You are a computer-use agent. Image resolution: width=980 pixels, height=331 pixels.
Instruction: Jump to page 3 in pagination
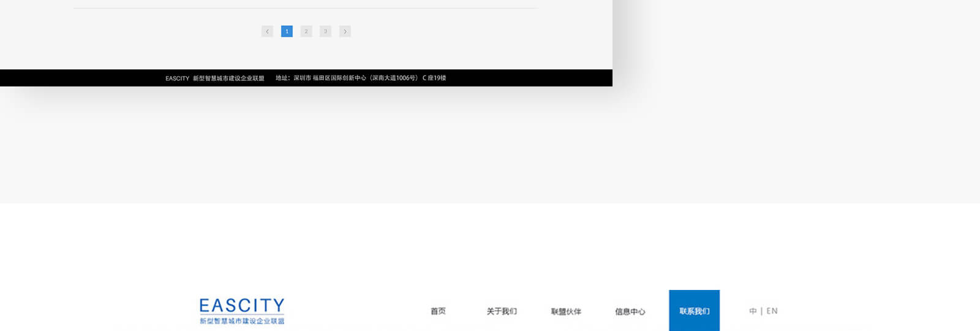coord(325,31)
